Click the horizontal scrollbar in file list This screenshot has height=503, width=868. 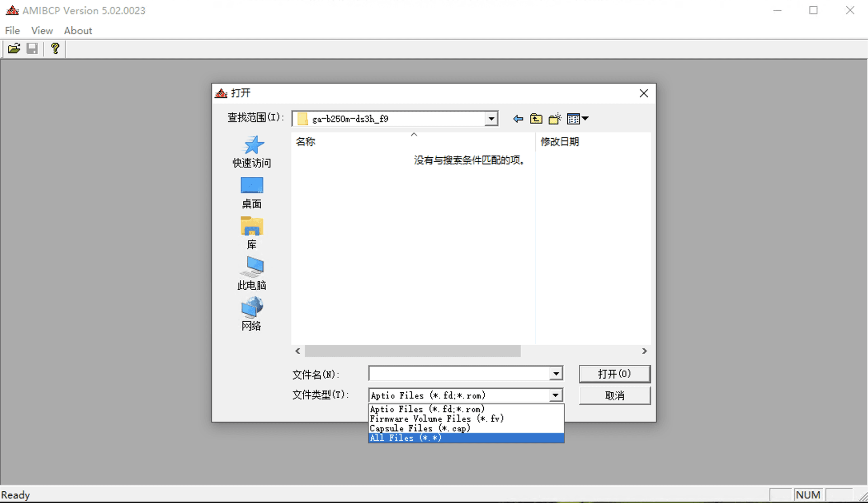click(x=412, y=351)
